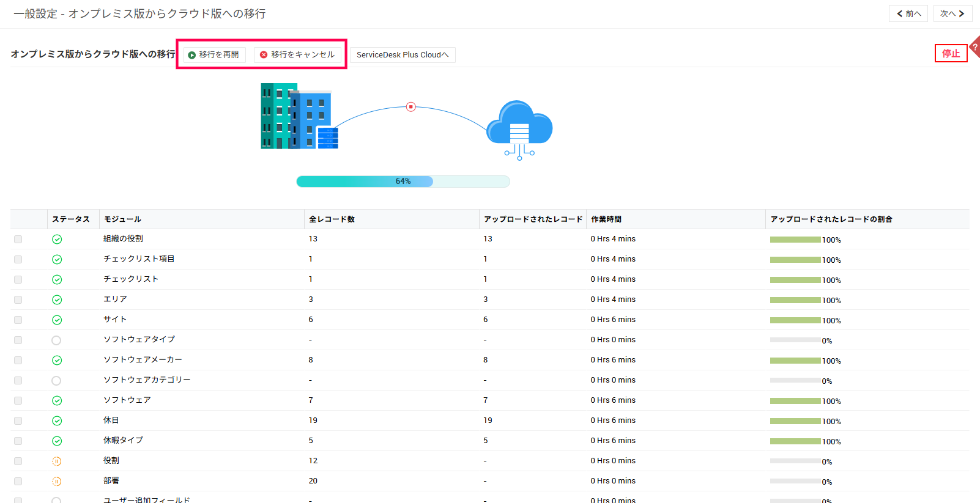Click the completed status icon for ソフトウェアメーカー
This screenshot has height=503, width=980.
pos(57,361)
